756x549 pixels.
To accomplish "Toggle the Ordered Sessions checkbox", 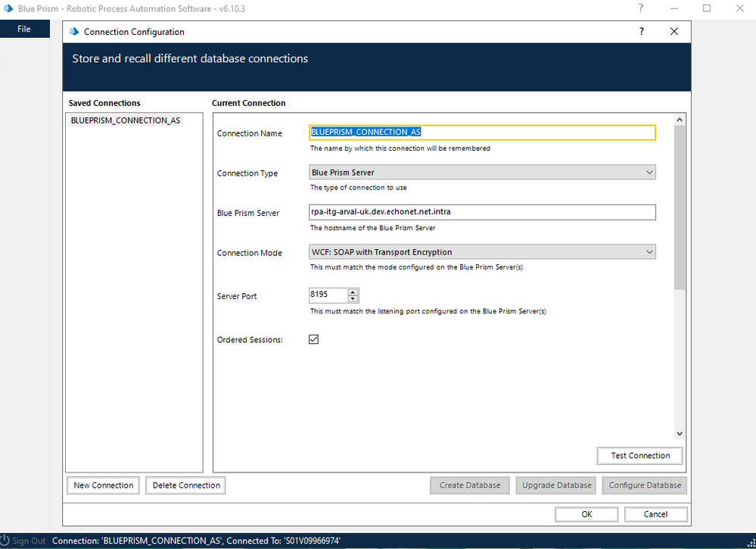I will click(x=313, y=339).
